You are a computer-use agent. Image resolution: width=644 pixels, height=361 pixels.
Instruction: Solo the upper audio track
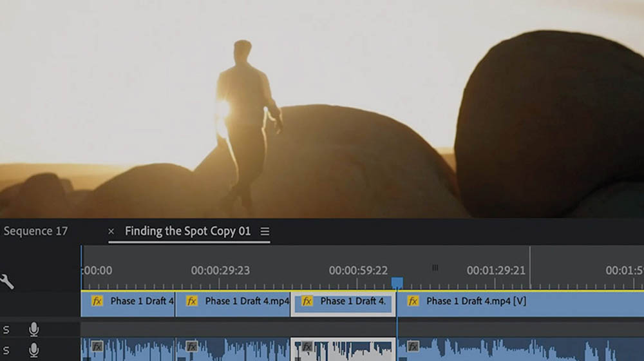[x=6, y=330]
